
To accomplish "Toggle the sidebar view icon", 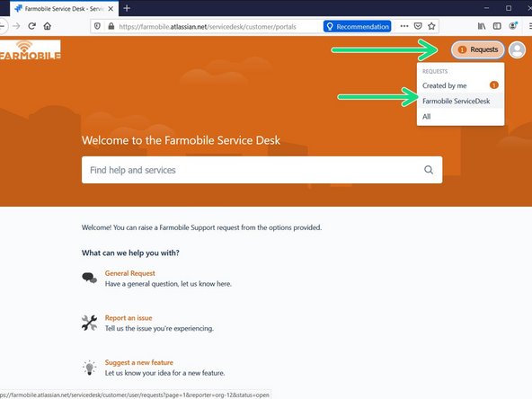I will click(497, 26).
